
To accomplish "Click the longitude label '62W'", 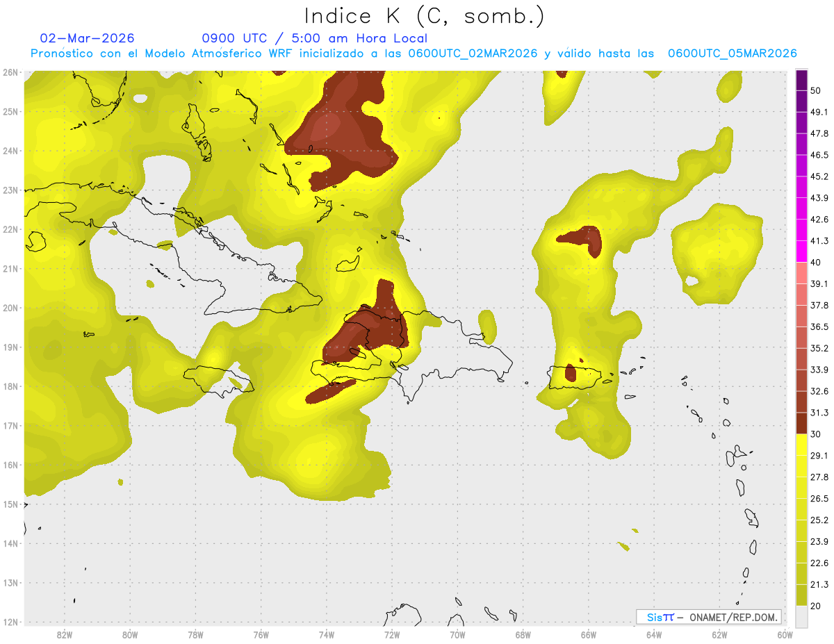I will coord(719,634).
